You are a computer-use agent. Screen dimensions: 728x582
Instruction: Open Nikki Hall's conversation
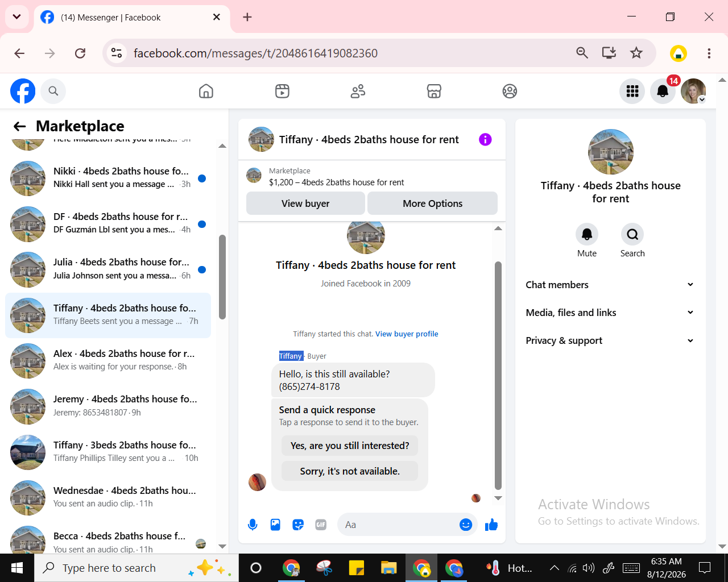108,178
